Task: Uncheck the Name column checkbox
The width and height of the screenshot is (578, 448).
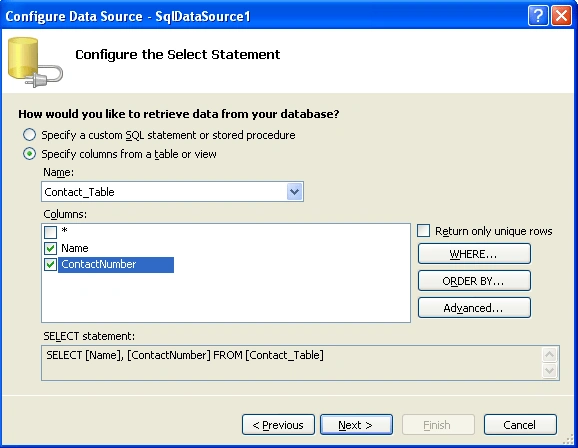Action: pos(51,248)
